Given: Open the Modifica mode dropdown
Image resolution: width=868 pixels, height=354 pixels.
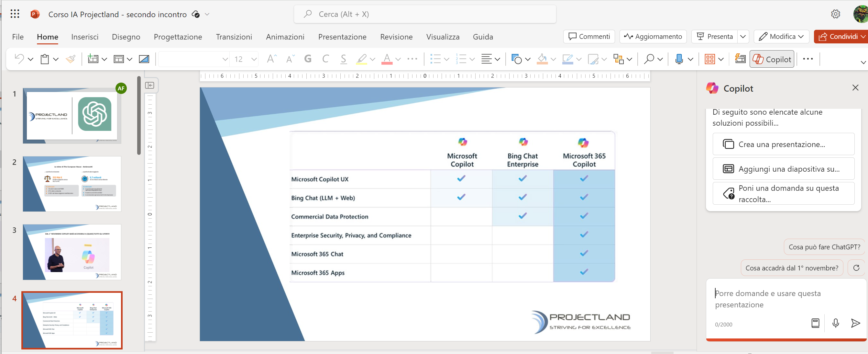Looking at the screenshot, I should [x=781, y=37].
